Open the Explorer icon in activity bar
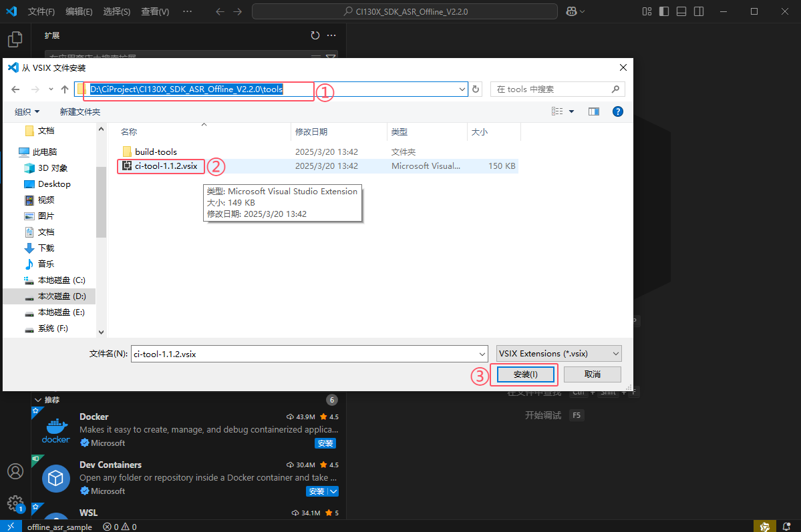 (15, 39)
